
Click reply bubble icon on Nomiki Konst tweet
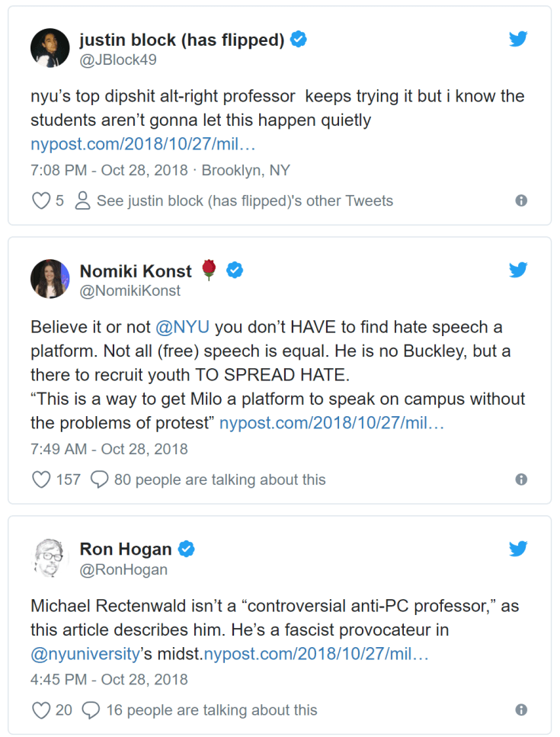pyautogui.click(x=100, y=479)
